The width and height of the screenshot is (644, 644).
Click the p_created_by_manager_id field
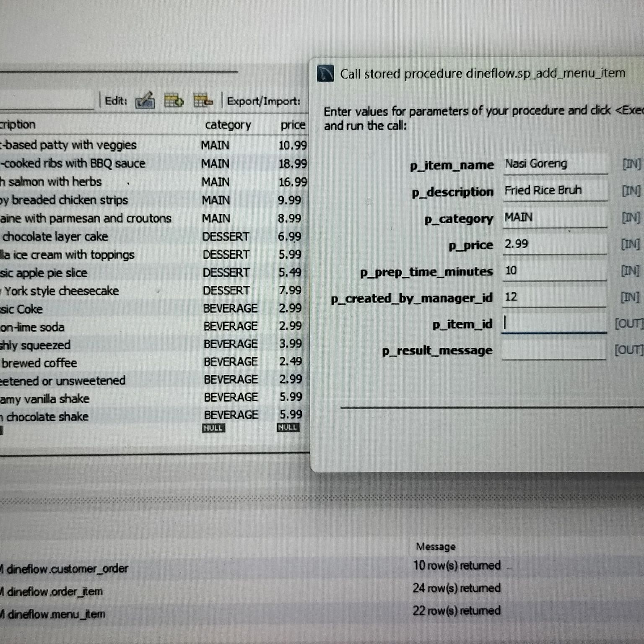tap(555, 297)
